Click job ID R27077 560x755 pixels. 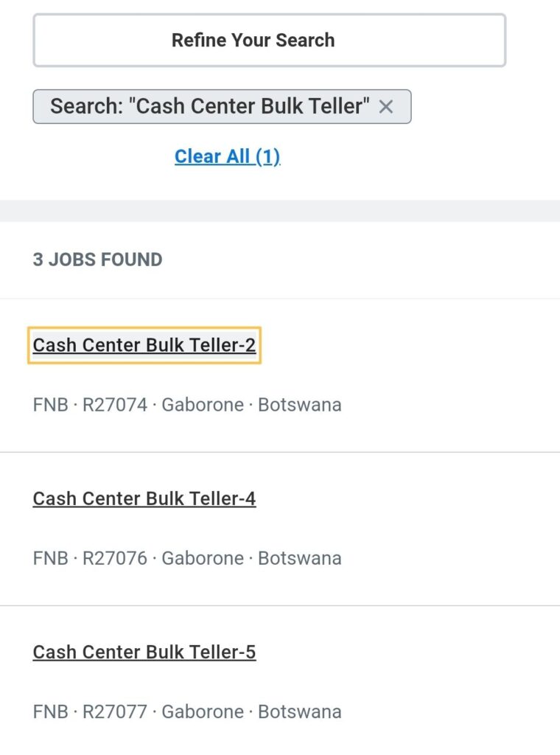(x=115, y=711)
